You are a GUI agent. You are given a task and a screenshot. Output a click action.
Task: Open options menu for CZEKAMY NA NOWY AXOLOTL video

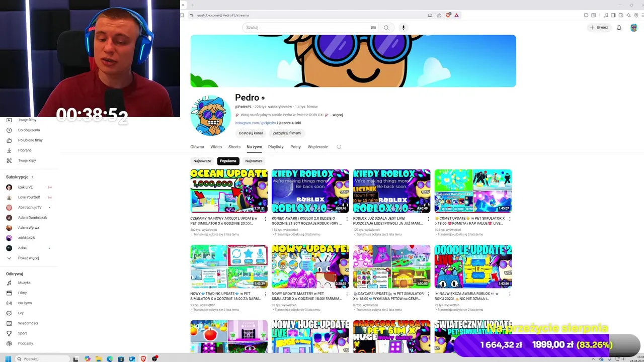click(265, 219)
